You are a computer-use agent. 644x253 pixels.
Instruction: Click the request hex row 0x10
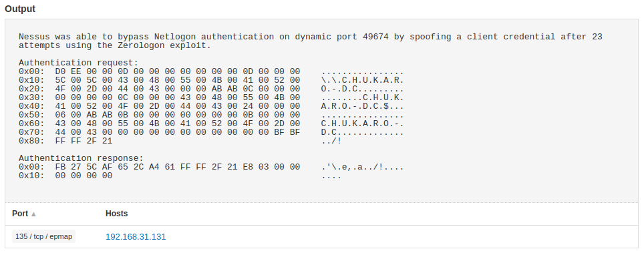click(x=211, y=80)
